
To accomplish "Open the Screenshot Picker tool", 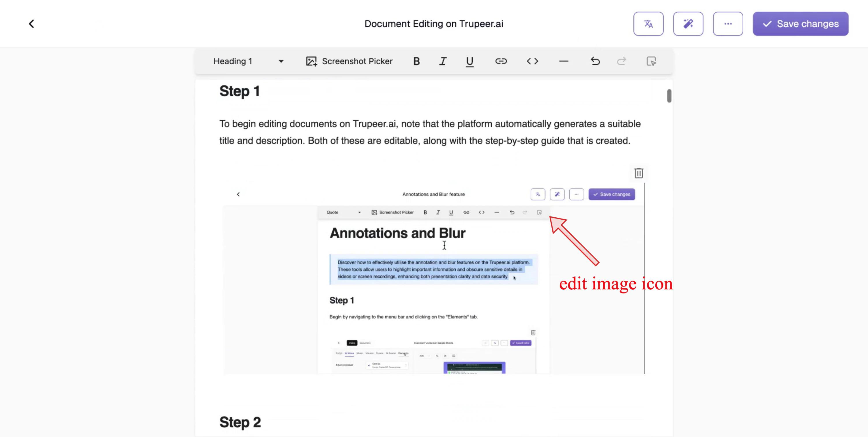I will coord(349,61).
